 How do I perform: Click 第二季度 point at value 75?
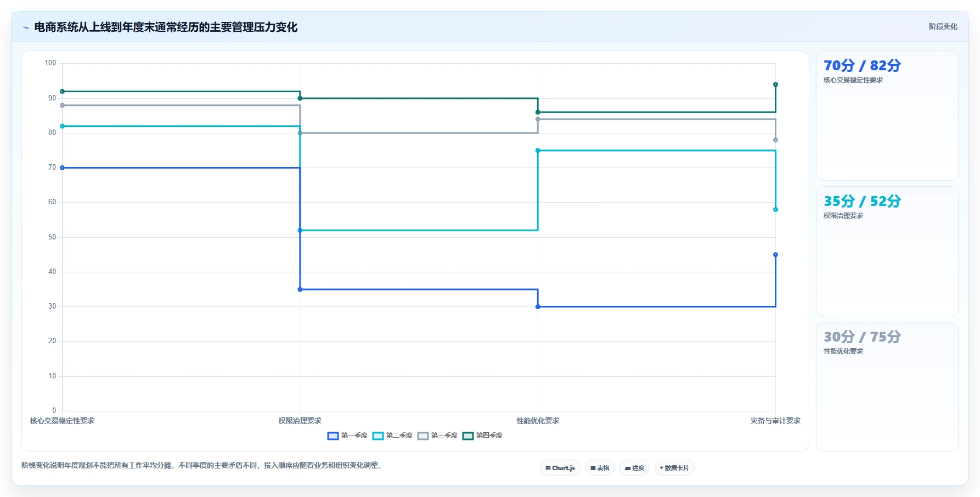538,150
